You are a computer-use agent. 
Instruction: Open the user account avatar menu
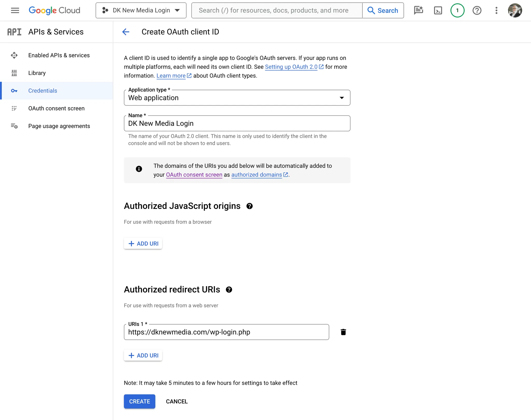(x=515, y=10)
